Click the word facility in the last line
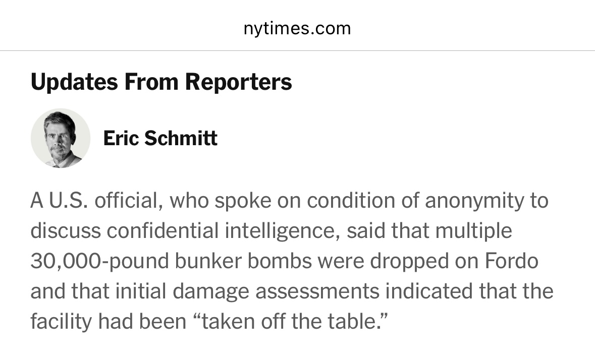The width and height of the screenshot is (595, 364). tap(61, 322)
